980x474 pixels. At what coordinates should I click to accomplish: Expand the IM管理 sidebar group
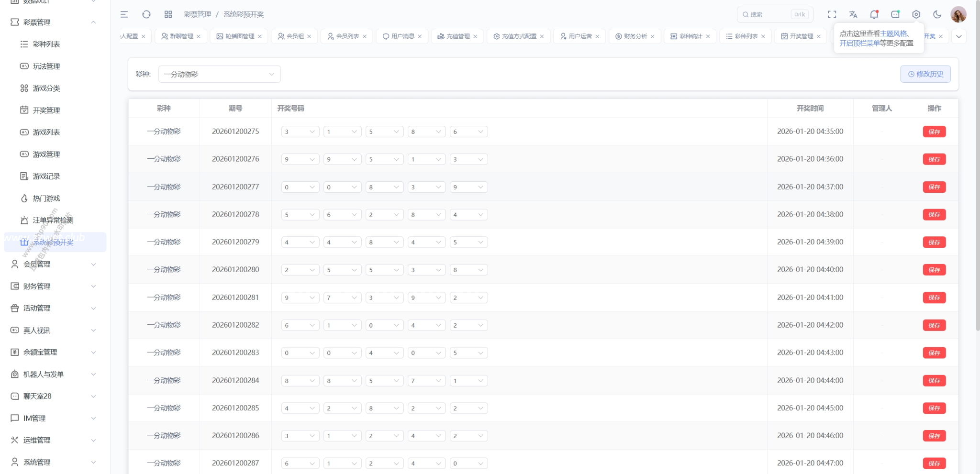(x=55, y=418)
